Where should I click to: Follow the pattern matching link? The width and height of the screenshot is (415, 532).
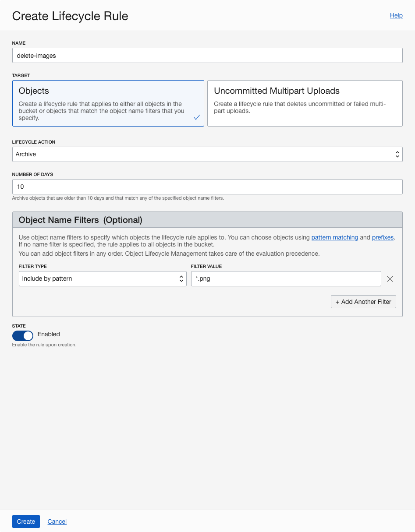click(x=335, y=237)
